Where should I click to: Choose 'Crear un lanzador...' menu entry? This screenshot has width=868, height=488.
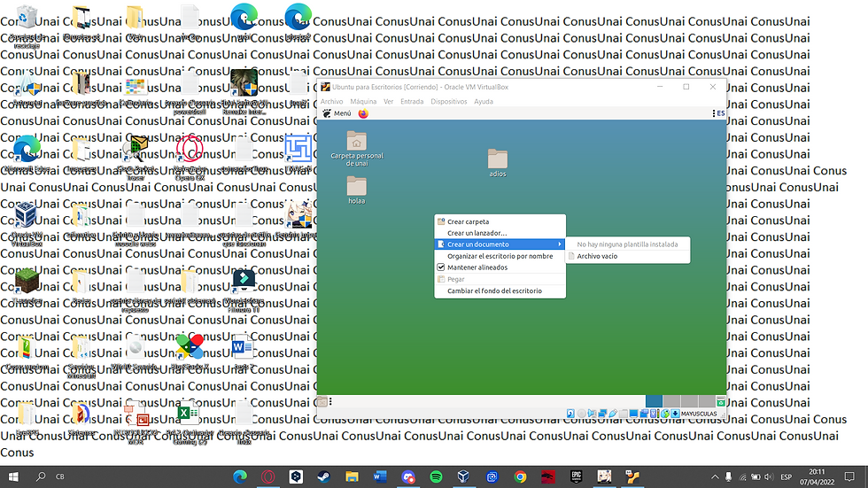(x=500, y=233)
